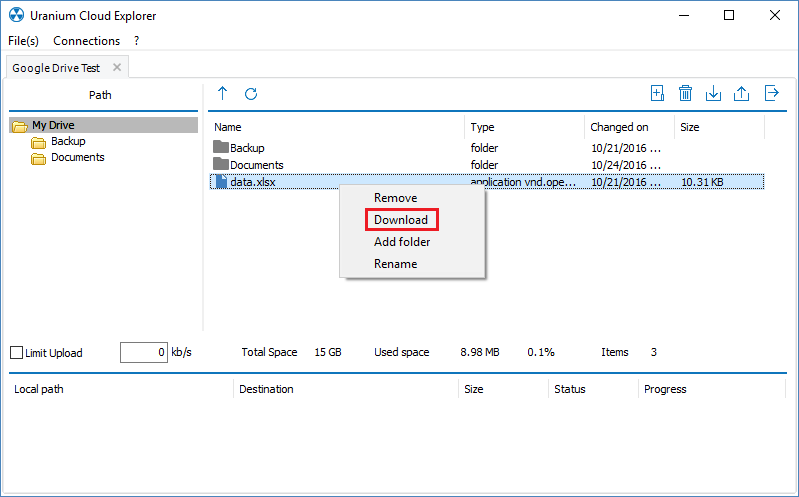Open the ? help menu

click(x=137, y=41)
